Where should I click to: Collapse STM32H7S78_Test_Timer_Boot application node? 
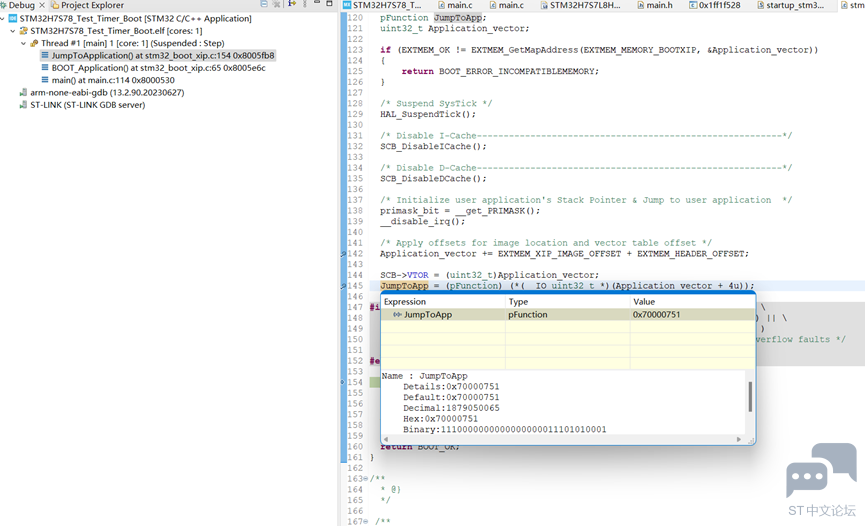pyautogui.click(x=3, y=19)
